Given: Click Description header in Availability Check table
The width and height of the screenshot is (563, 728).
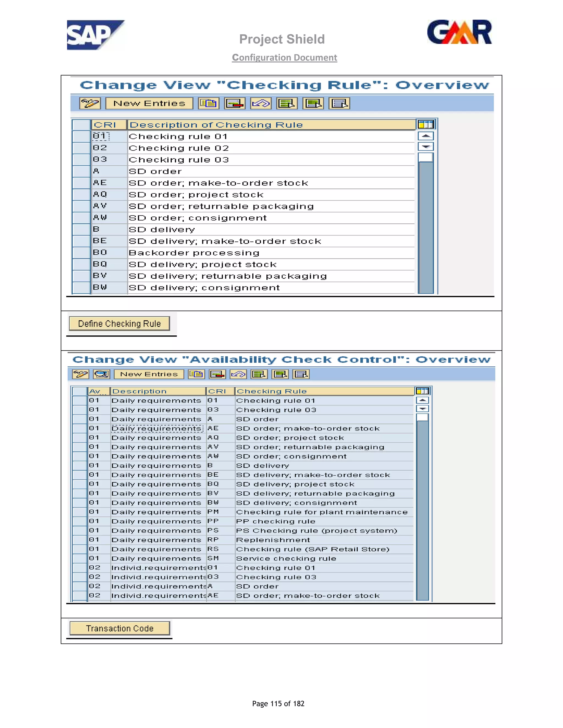Looking at the screenshot, I should click(158, 391).
